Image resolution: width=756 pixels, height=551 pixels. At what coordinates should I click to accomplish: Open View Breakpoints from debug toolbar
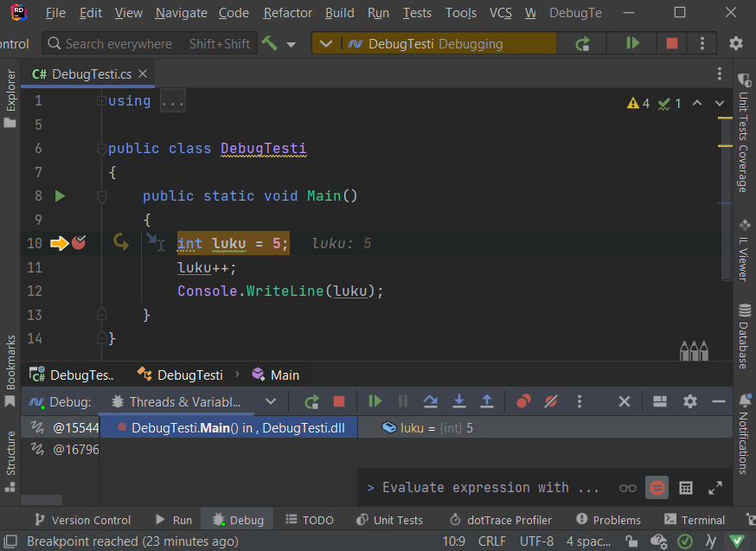[x=523, y=401]
